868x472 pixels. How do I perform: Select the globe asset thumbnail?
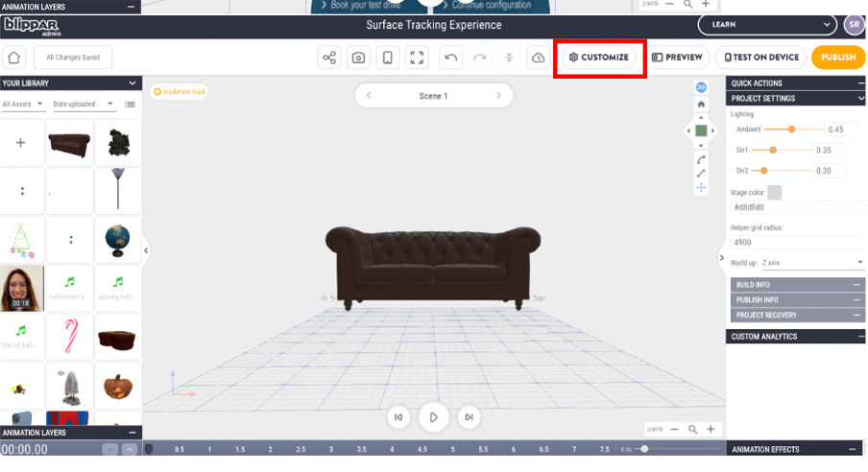(x=117, y=241)
